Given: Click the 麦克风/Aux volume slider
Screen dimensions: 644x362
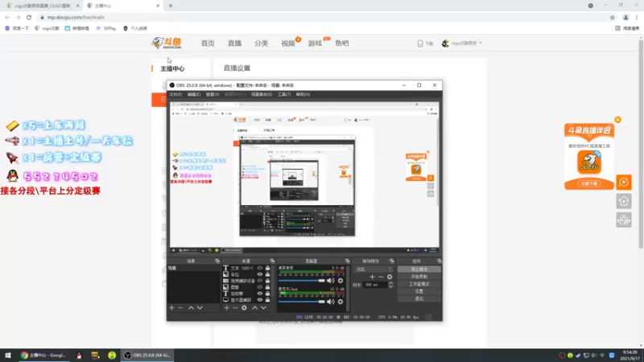Looking at the screenshot, I should 301,302.
